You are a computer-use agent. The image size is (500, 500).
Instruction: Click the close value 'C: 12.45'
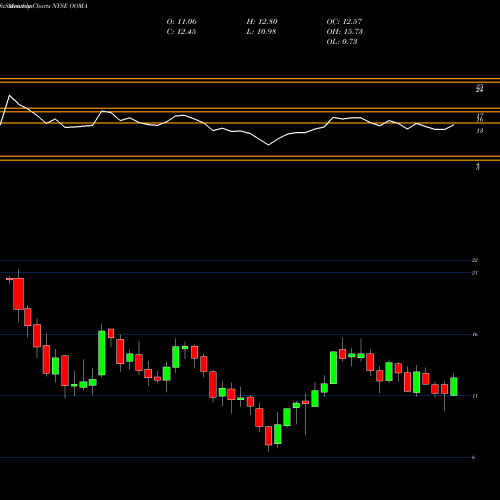point(181,32)
